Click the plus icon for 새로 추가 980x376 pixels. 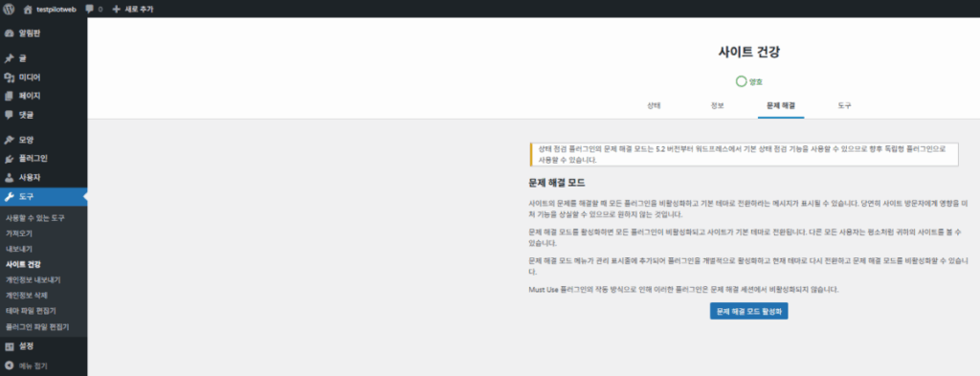[x=116, y=10]
